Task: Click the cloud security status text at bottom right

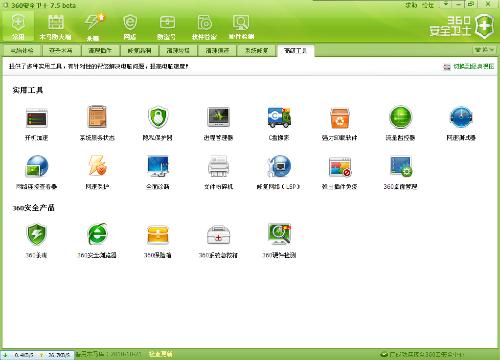Action: pyautogui.click(x=426, y=354)
